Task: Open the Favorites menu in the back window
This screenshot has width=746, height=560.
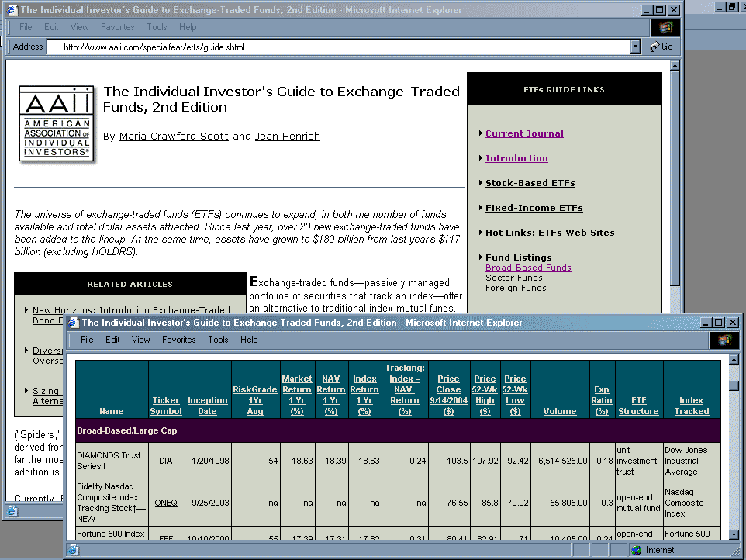Action: pos(118,27)
